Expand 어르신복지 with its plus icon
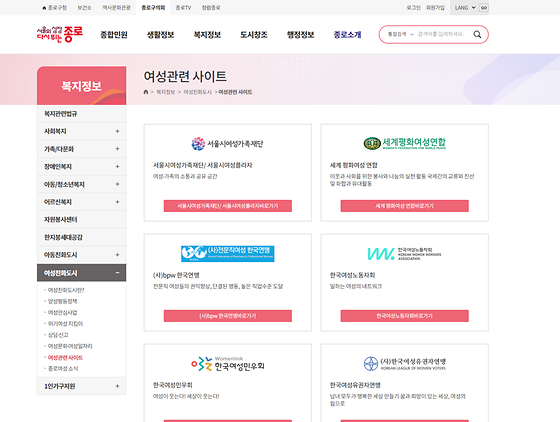The image size is (560, 422). 117,202
